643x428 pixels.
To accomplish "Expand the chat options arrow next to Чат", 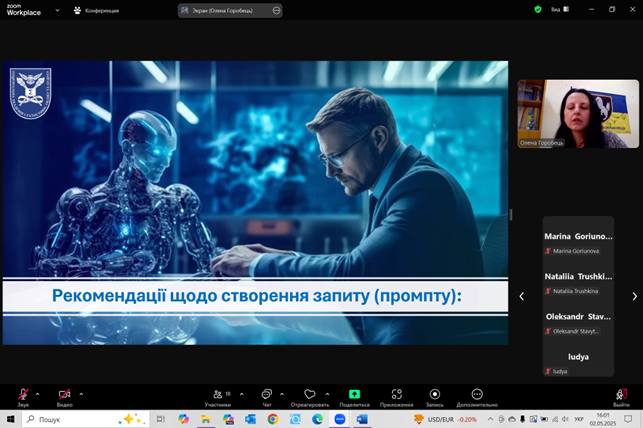I will pos(282,393).
